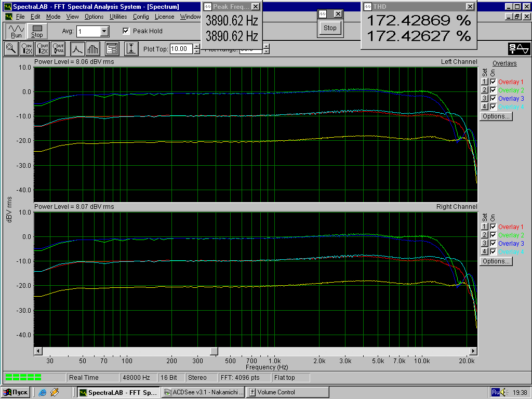The width and height of the screenshot is (532, 399).
Task: Click the Stop button beside Run
Action: (x=37, y=31)
